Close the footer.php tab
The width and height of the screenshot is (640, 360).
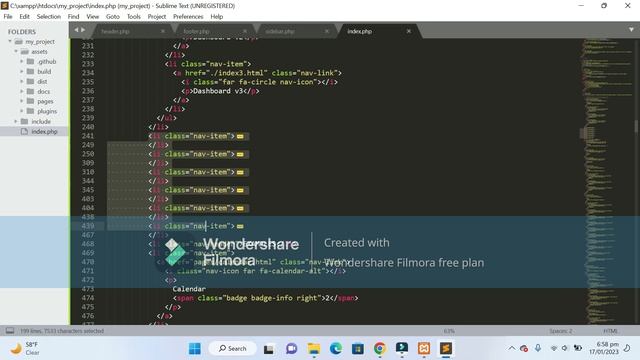(x=245, y=31)
